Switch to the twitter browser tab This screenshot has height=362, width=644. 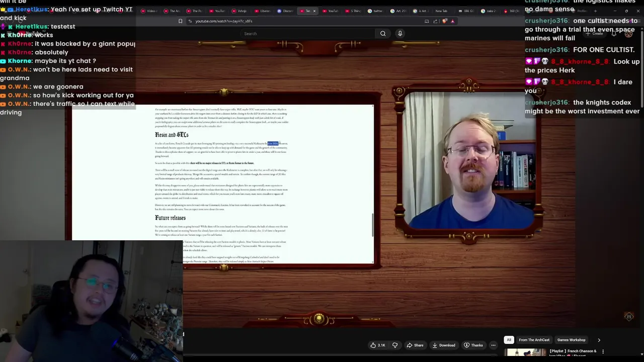tap(375, 11)
